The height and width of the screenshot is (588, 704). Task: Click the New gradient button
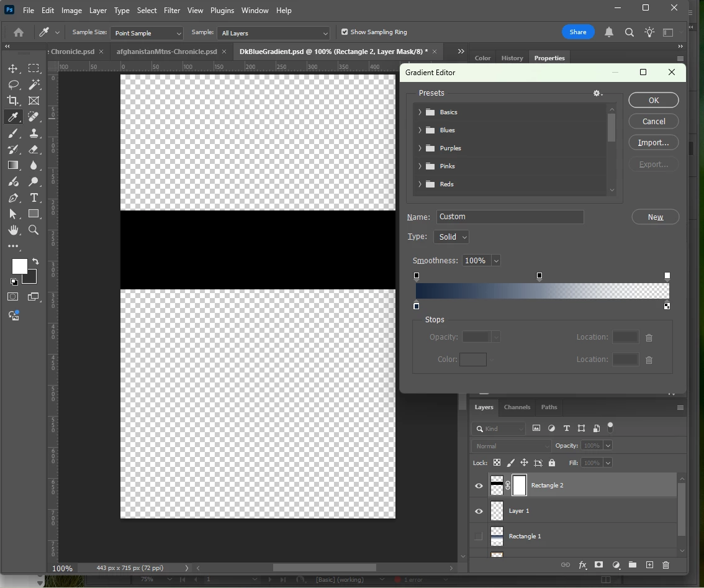coord(656,217)
